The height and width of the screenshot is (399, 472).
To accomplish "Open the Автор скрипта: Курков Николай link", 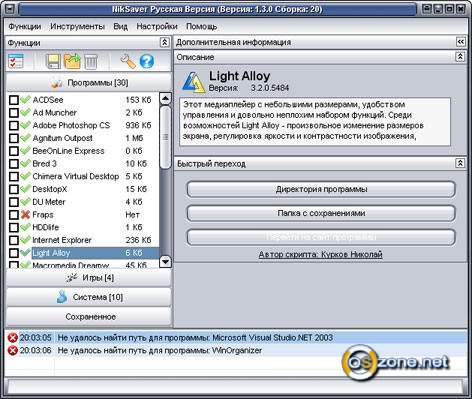I will [x=320, y=254].
